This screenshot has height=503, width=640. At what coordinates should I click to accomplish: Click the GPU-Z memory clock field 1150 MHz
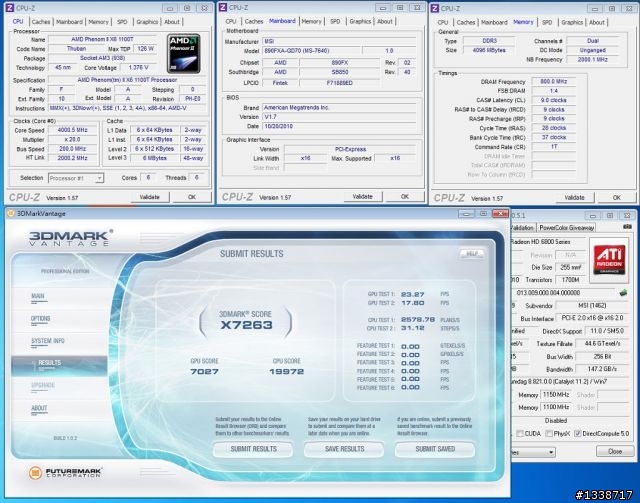(x=555, y=395)
